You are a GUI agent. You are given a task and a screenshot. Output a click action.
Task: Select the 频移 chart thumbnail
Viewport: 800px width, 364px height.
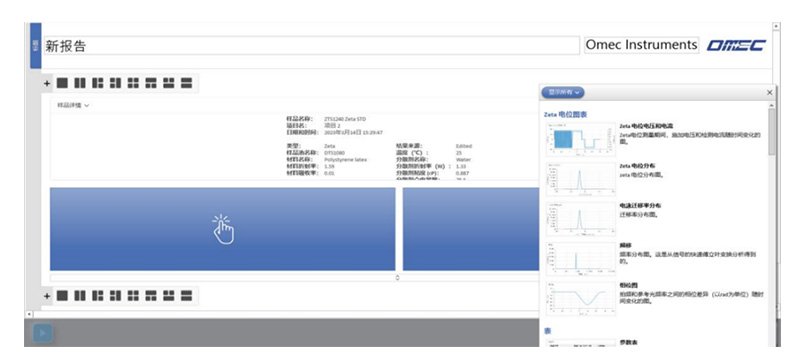pyautogui.click(x=581, y=258)
